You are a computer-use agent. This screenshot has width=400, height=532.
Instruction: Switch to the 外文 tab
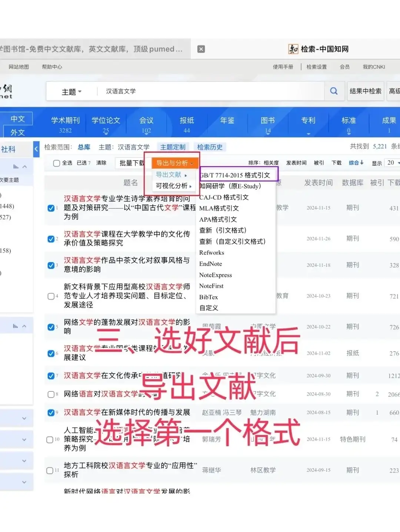pyautogui.click(x=17, y=132)
